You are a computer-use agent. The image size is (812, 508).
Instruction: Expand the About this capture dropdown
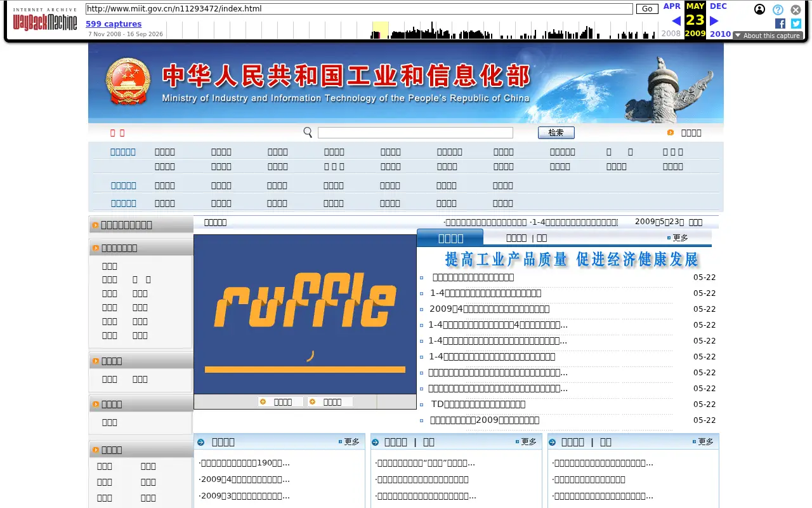768,36
